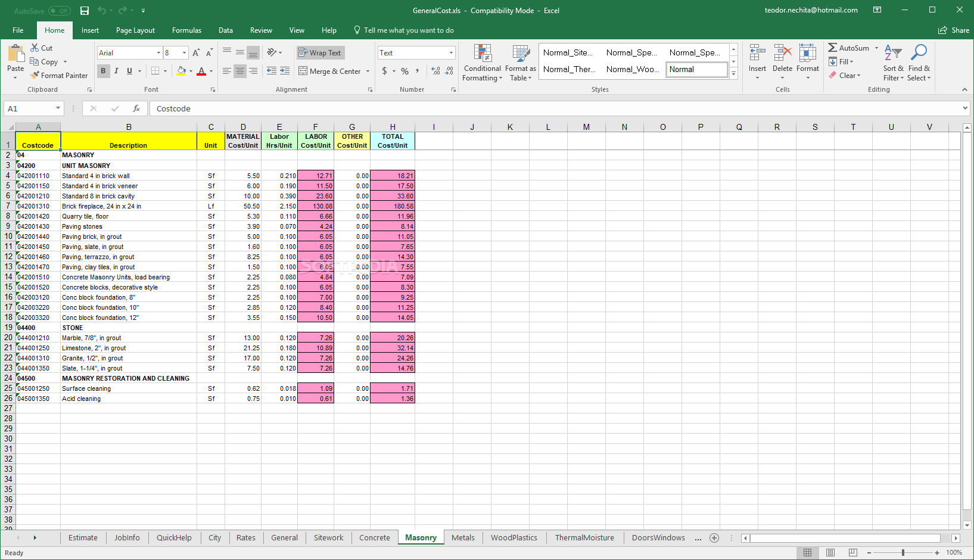The height and width of the screenshot is (560, 974).
Task: Apply the Normal cell style
Action: coord(696,70)
